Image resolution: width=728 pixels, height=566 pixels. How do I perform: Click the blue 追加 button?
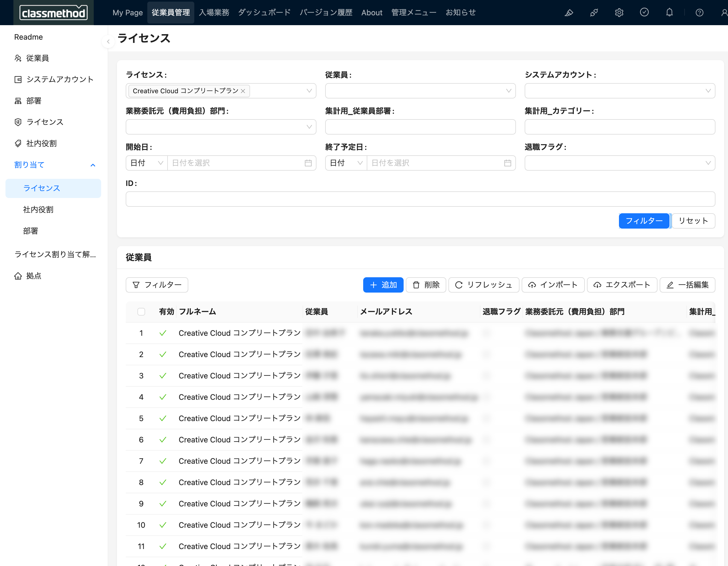(x=383, y=285)
